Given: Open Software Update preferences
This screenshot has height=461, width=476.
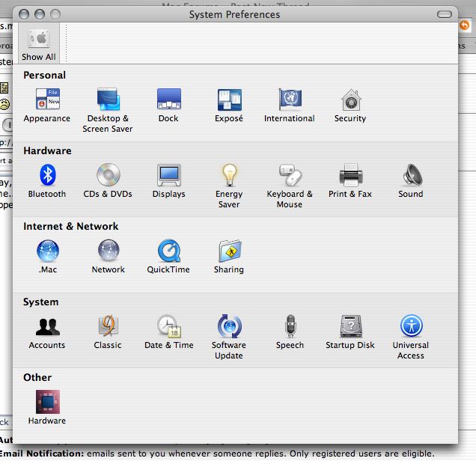Looking at the screenshot, I should click(229, 338).
